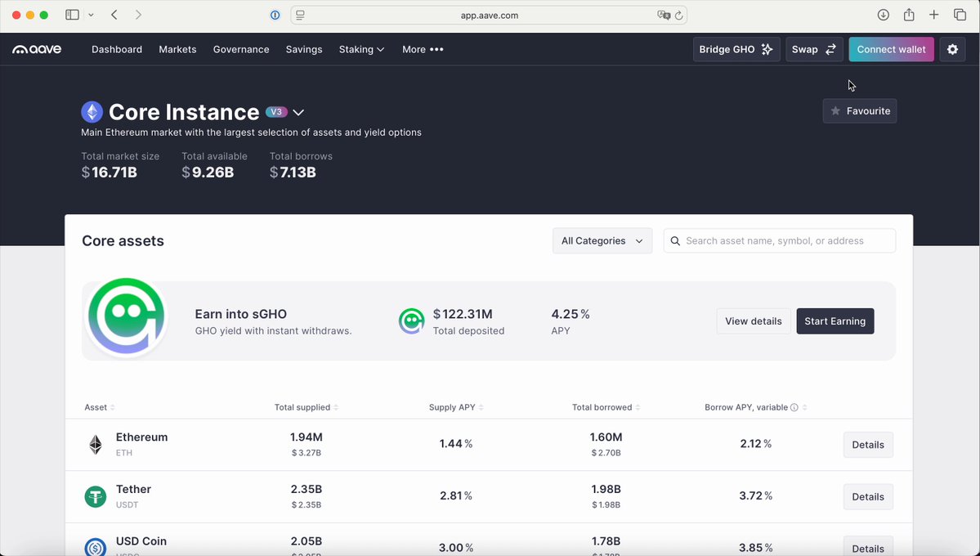This screenshot has width=980, height=556.
Task: Click the Tether asset name
Action: [133, 489]
